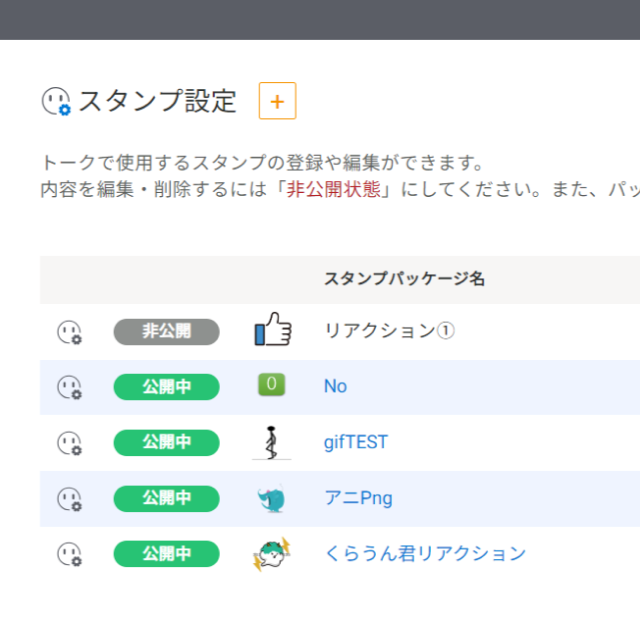Open settings icon for アニPng row
This screenshot has width=640, height=640.
pos(69,499)
